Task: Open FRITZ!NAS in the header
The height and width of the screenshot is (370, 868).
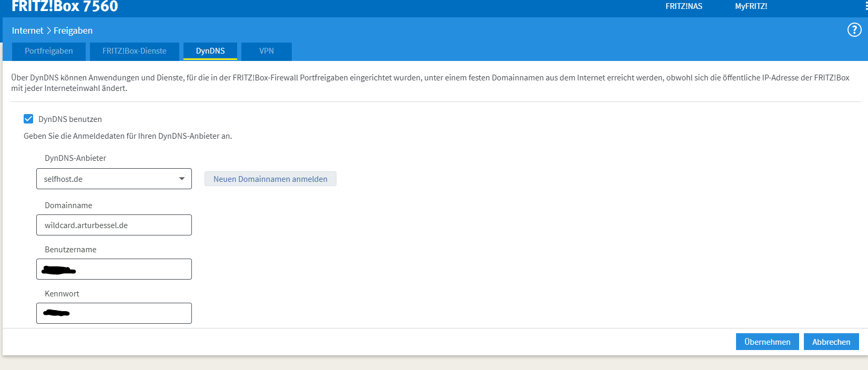Action: pos(684,6)
